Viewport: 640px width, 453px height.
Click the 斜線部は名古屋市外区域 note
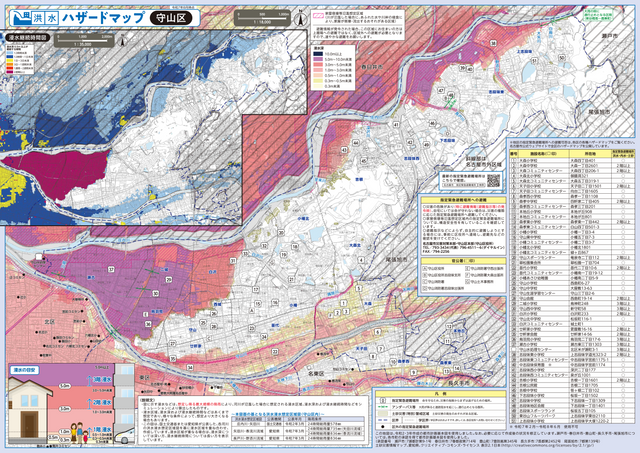[483, 160]
